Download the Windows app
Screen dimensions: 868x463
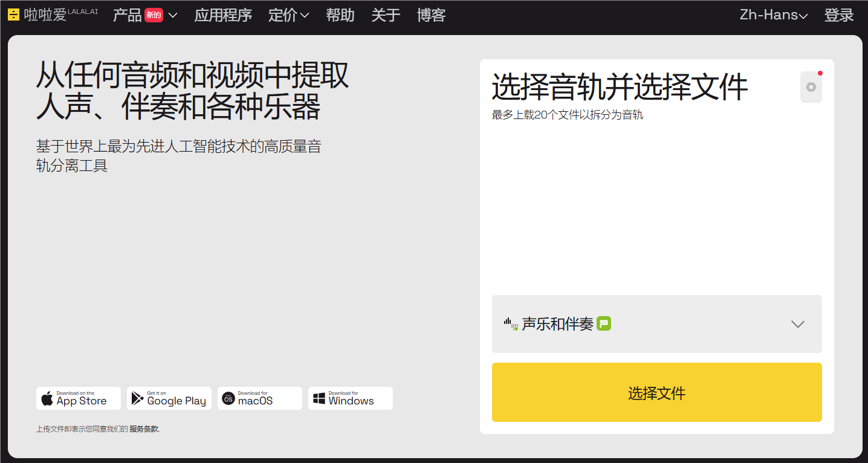351,398
